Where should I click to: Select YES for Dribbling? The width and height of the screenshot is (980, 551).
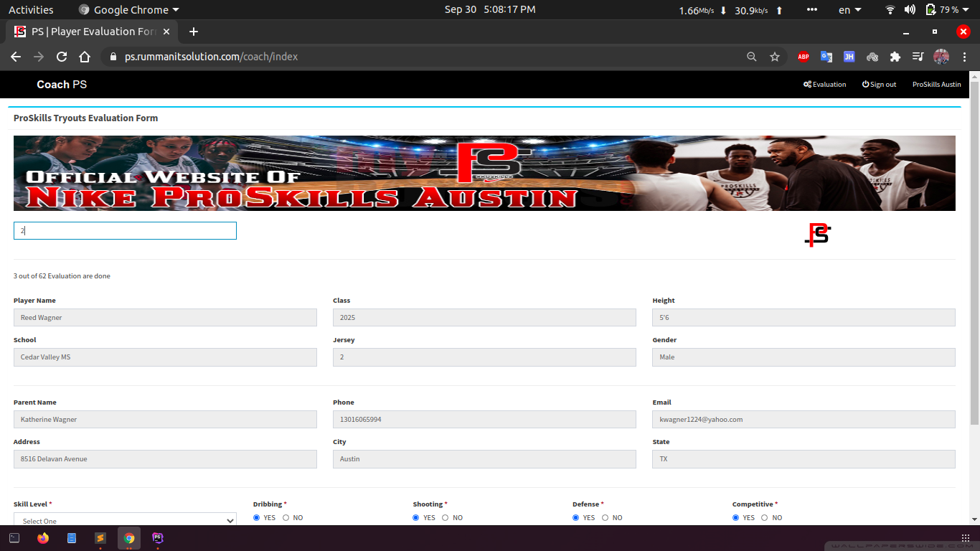click(257, 518)
